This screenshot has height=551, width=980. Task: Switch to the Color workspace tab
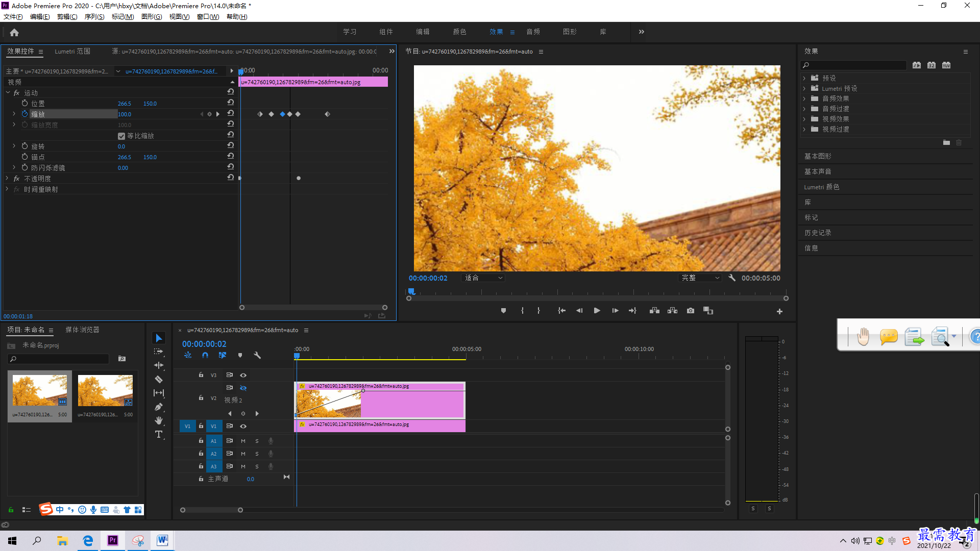pyautogui.click(x=459, y=32)
